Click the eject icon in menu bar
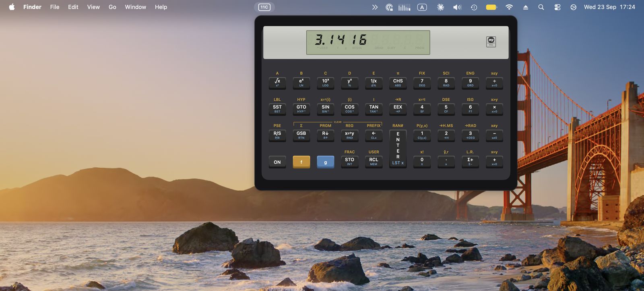 [526, 7]
